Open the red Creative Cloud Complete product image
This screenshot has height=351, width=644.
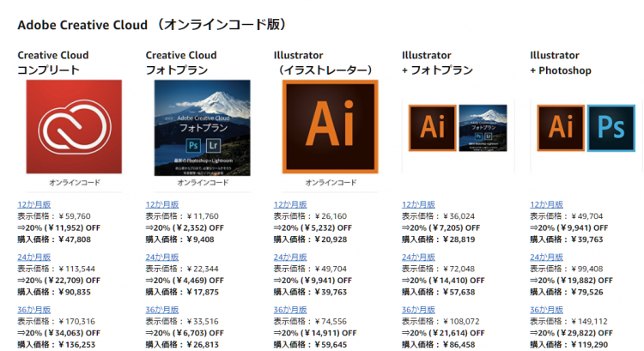tap(74, 126)
